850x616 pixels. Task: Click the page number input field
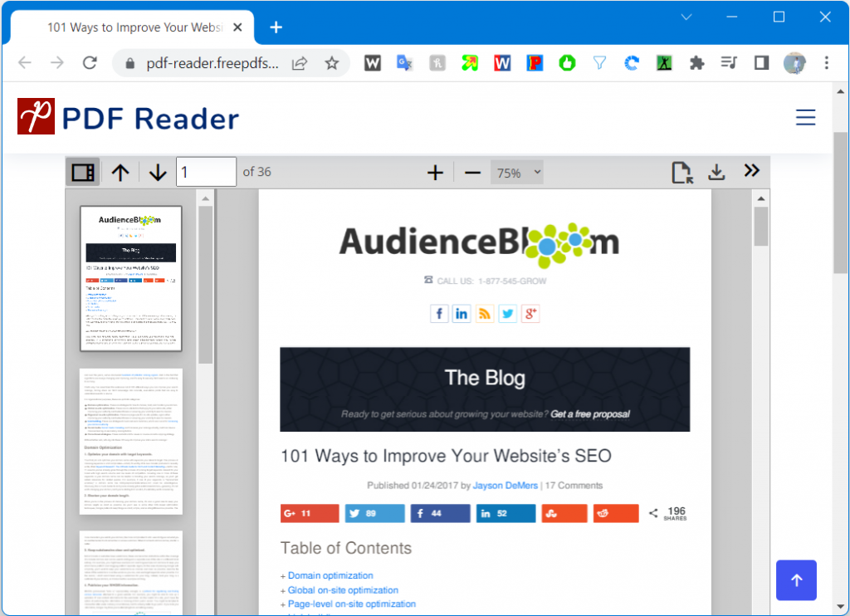tap(206, 172)
